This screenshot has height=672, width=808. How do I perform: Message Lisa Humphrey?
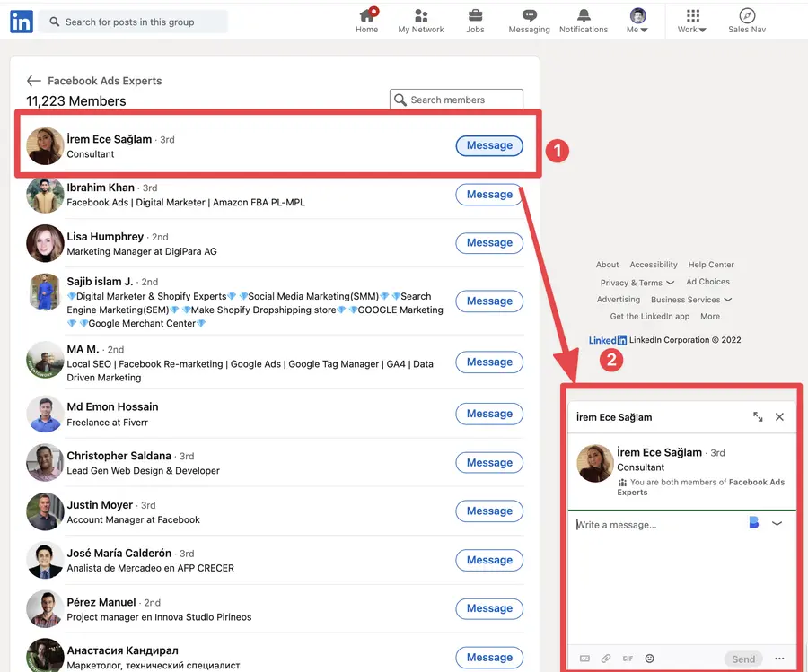click(x=488, y=242)
